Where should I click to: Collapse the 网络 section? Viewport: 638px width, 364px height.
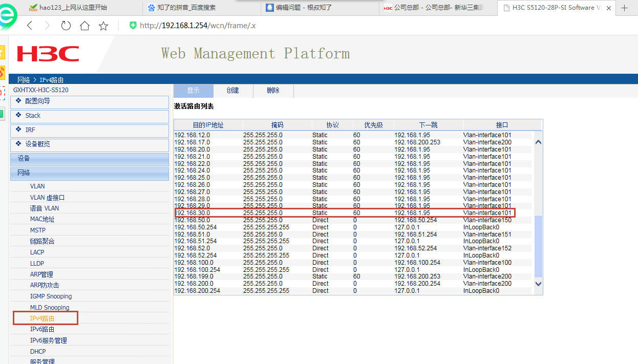pyautogui.click(x=90, y=174)
